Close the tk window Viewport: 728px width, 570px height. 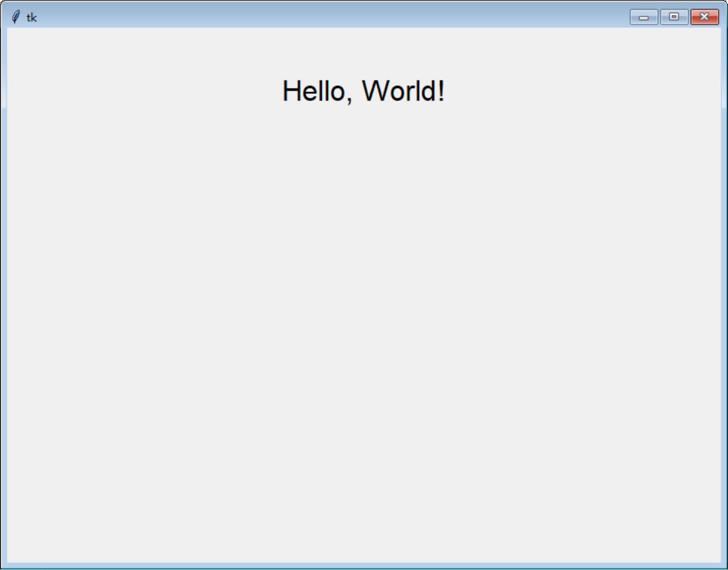tap(705, 17)
